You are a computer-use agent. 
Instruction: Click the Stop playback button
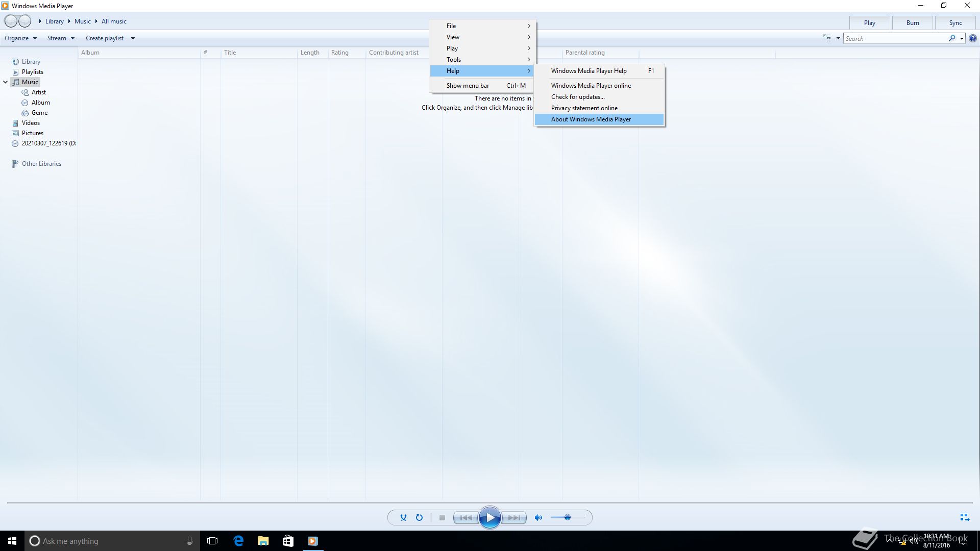[442, 517]
